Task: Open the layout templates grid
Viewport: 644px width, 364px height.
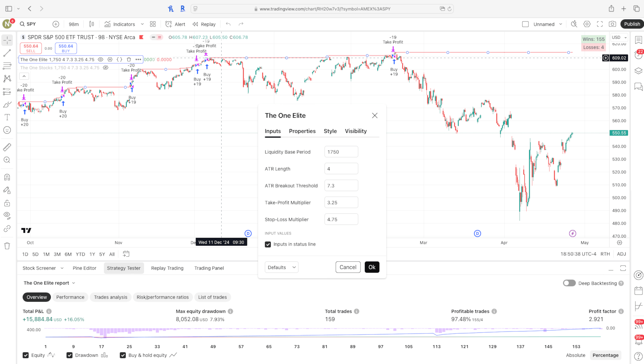Action: 153,24
